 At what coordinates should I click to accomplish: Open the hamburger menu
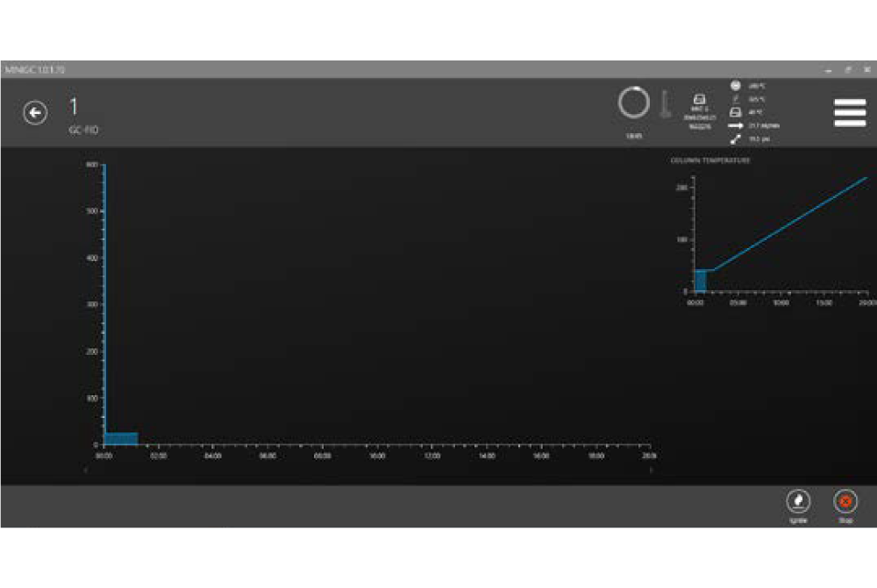(x=849, y=112)
